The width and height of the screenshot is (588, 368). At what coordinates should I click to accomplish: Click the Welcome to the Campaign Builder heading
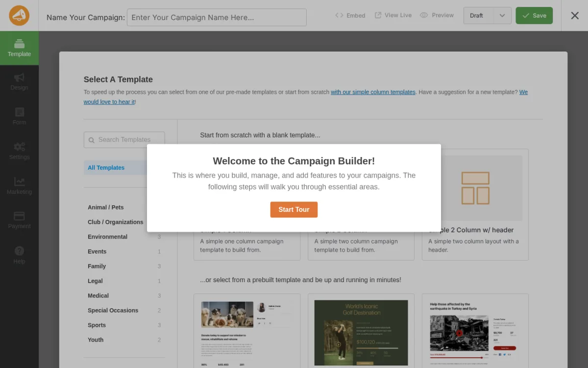click(x=294, y=161)
